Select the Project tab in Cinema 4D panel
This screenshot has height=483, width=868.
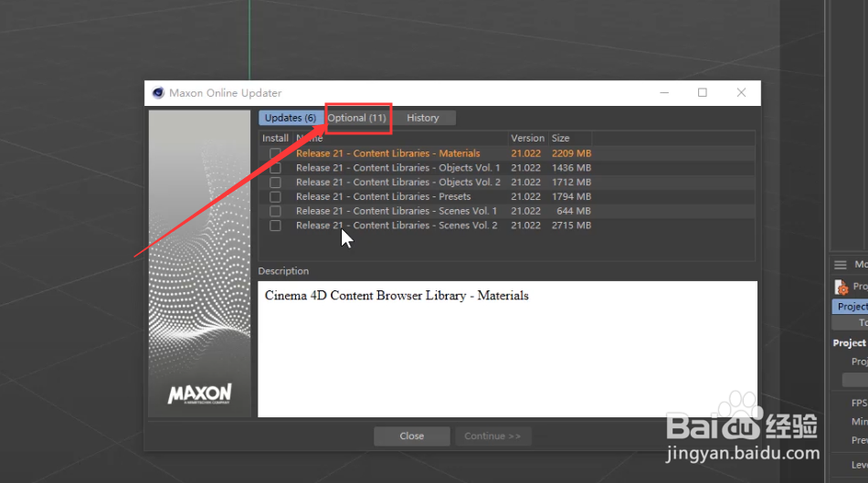coord(851,307)
